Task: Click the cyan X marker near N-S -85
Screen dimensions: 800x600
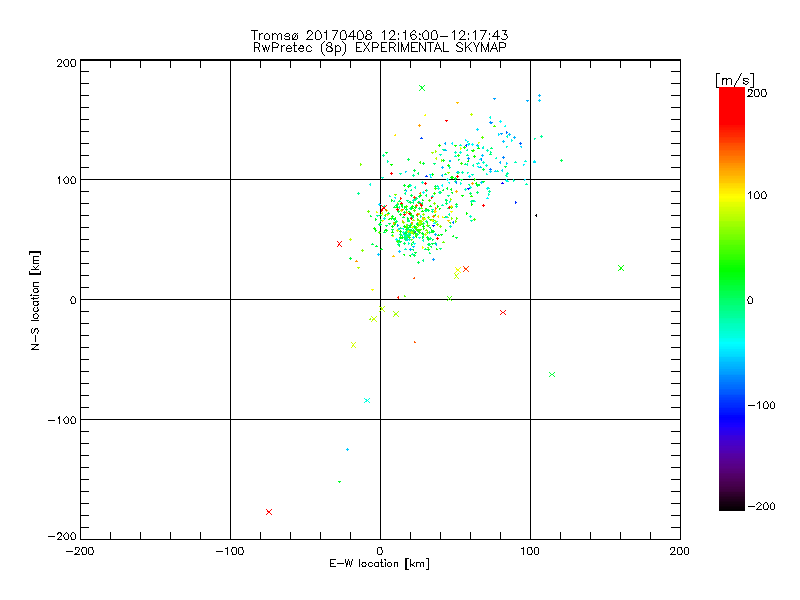Action: tap(367, 401)
